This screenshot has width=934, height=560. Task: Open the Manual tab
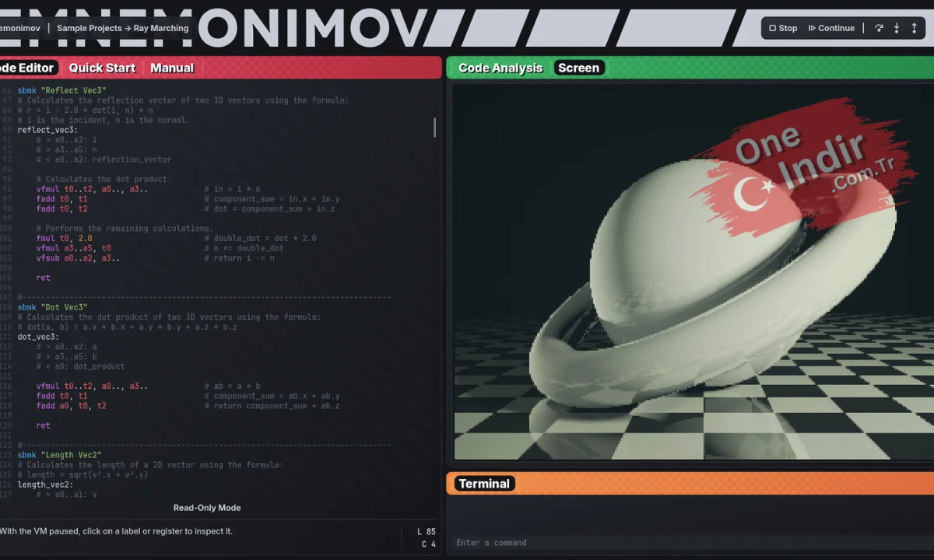172,68
